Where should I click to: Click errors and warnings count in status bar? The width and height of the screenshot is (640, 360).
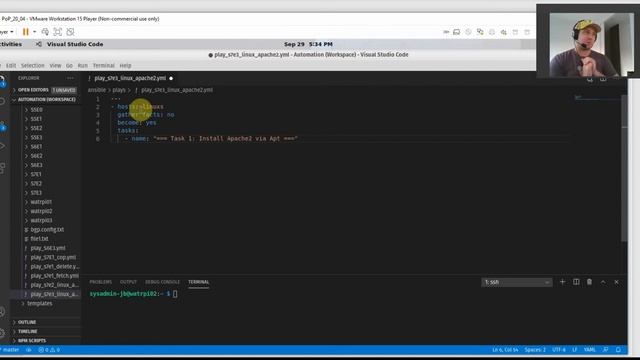point(49,350)
